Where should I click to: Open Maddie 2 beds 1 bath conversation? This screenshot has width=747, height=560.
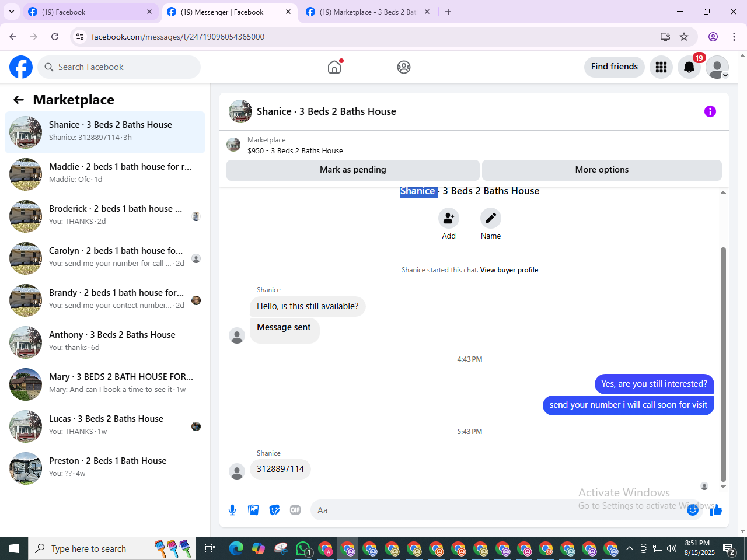point(105,174)
